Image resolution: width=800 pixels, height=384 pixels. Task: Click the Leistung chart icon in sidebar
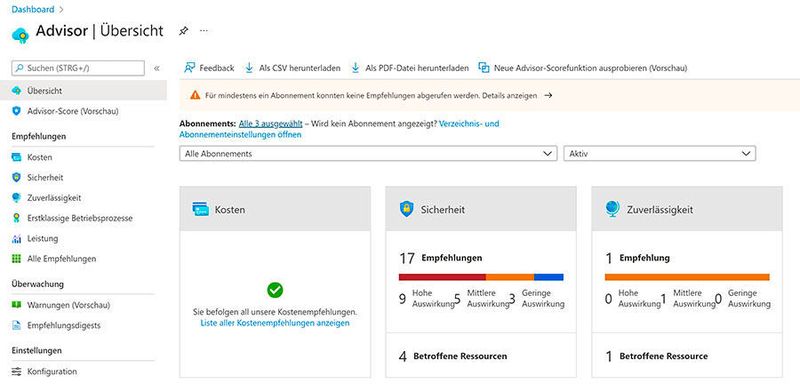pos(16,238)
